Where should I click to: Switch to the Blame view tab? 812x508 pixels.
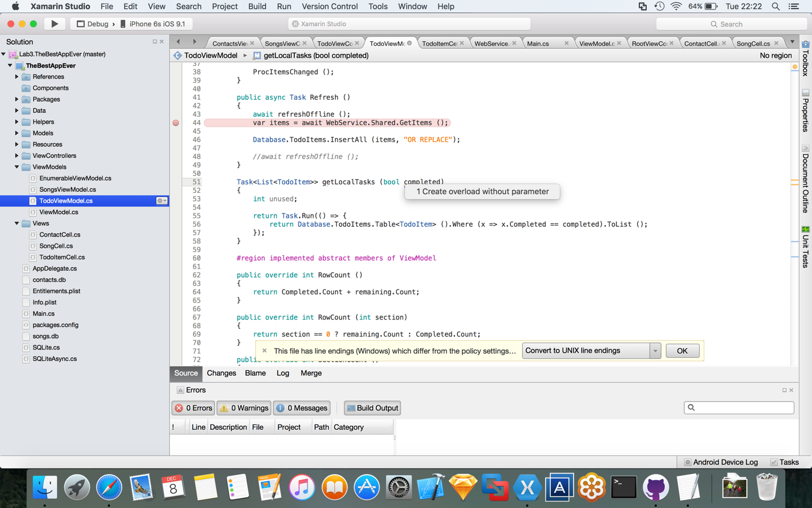point(255,373)
